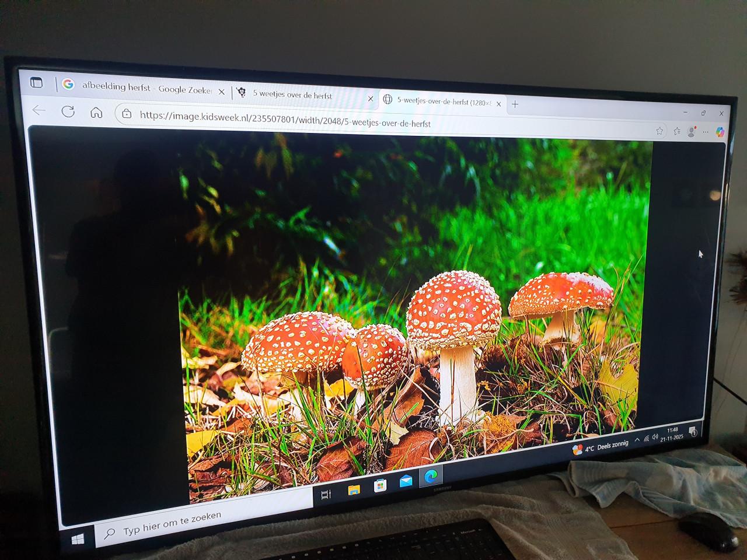
Task: Click the Back navigation arrow
Action: (39, 110)
